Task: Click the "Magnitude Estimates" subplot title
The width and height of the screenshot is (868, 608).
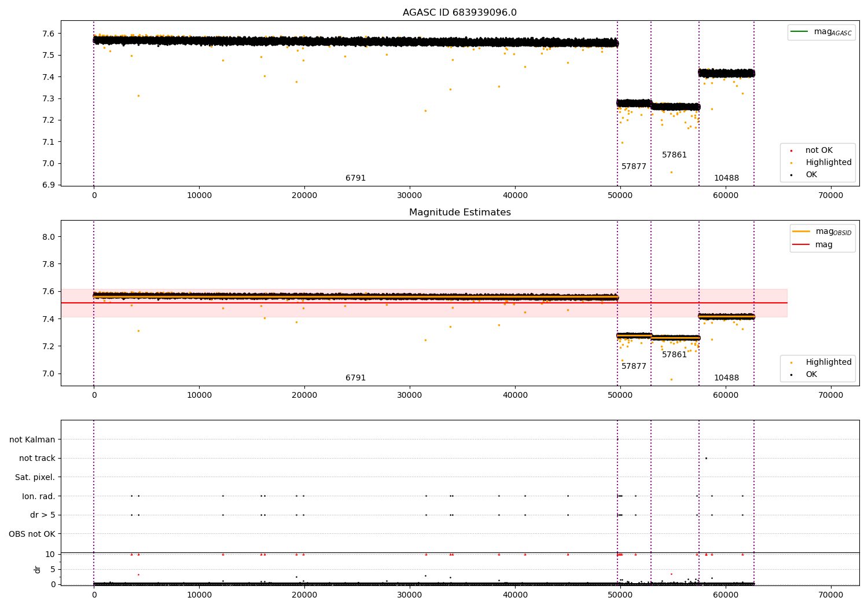Action: tap(459, 213)
